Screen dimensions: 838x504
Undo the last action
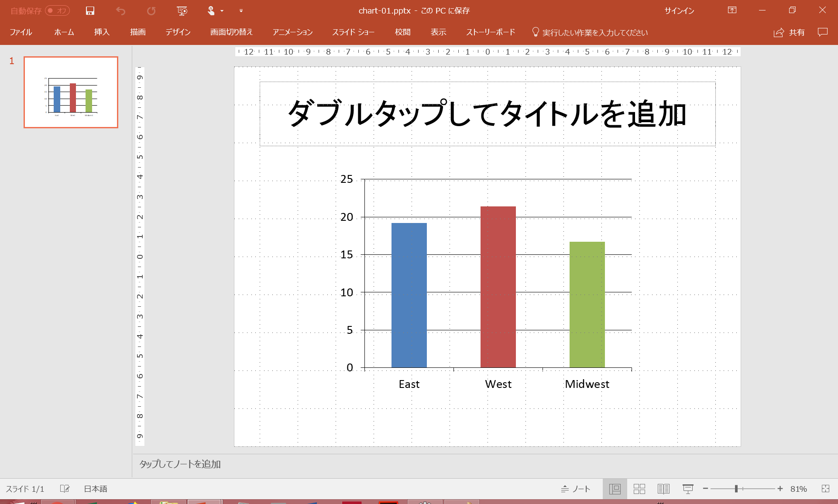[x=121, y=10]
